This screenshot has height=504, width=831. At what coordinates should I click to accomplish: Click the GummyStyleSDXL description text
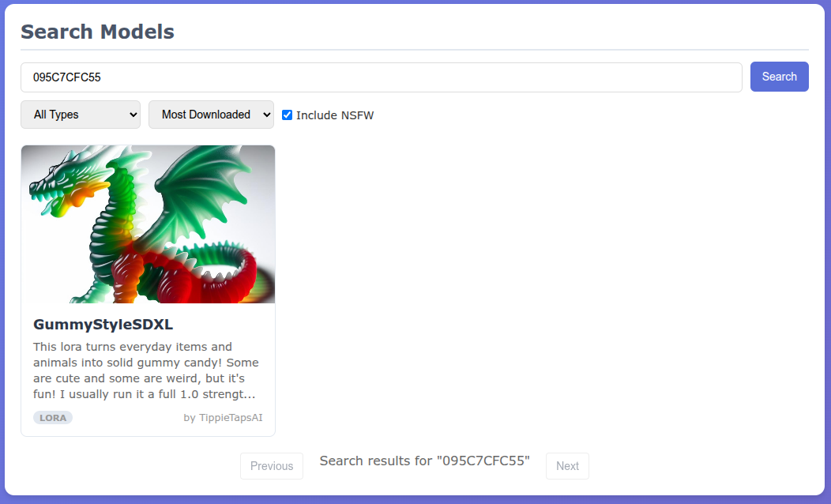(146, 370)
